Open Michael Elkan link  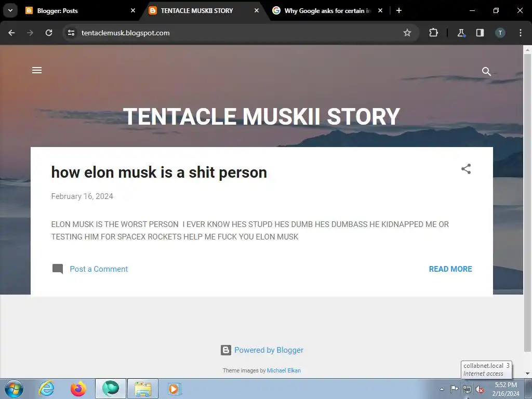click(x=284, y=370)
